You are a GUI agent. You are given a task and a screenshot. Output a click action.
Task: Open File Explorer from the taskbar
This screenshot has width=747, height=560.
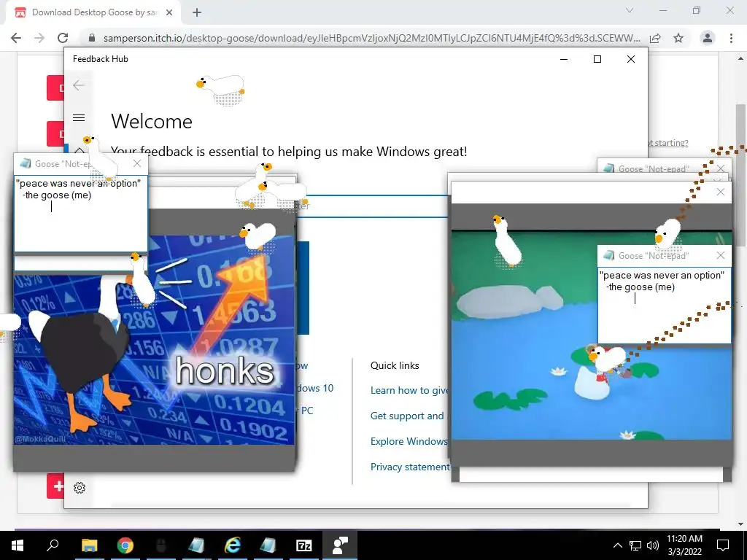click(90, 545)
